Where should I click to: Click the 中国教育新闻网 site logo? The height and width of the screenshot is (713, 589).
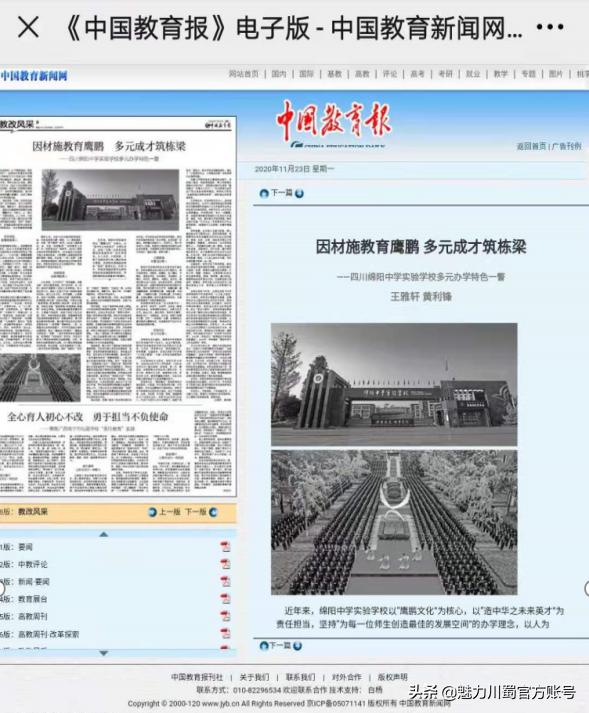[x=34, y=75]
